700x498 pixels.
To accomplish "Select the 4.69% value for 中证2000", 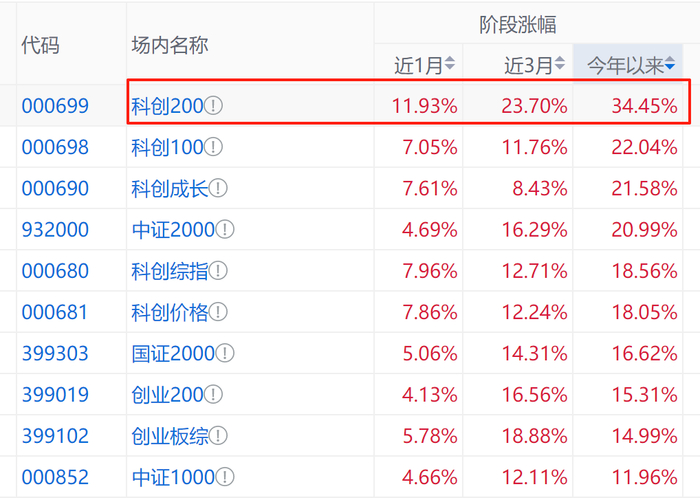I will click(x=430, y=229).
